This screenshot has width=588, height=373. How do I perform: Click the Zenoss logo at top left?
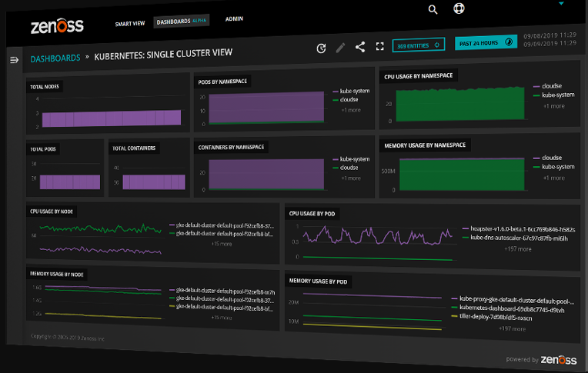[x=57, y=26]
